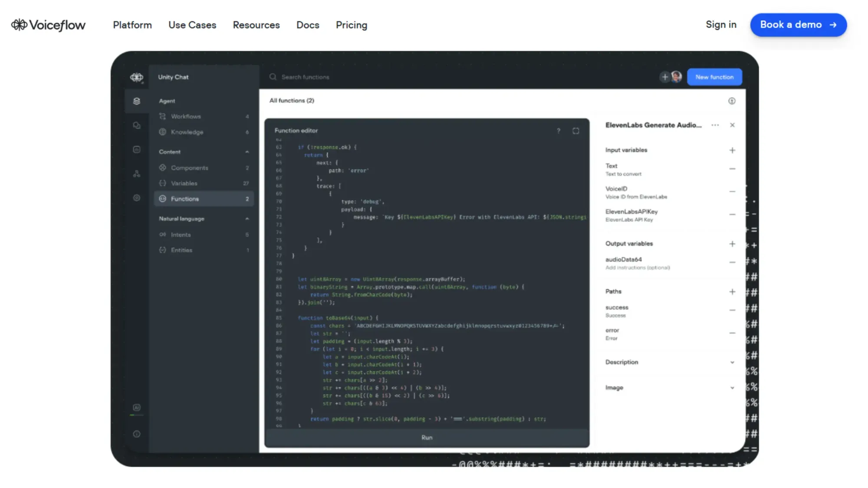Expand the Image section
The width and height of the screenshot is (868, 488).
(x=733, y=387)
